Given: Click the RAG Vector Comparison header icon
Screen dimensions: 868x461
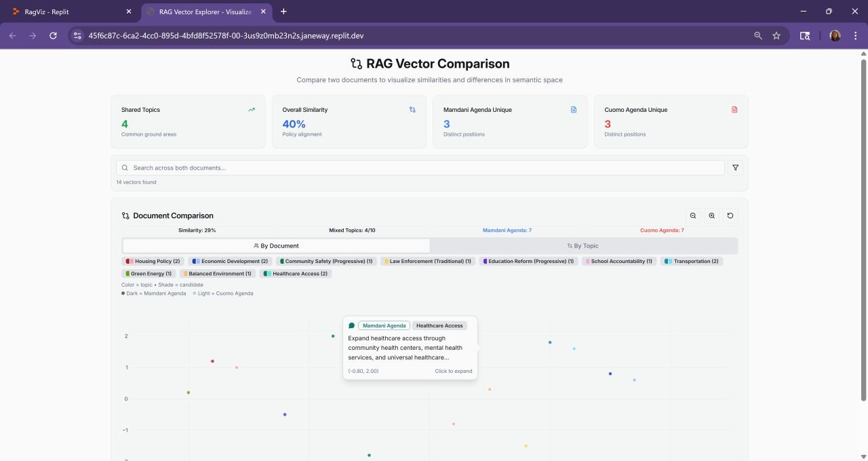Looking at the screenshot, I should tap(356, 64).
